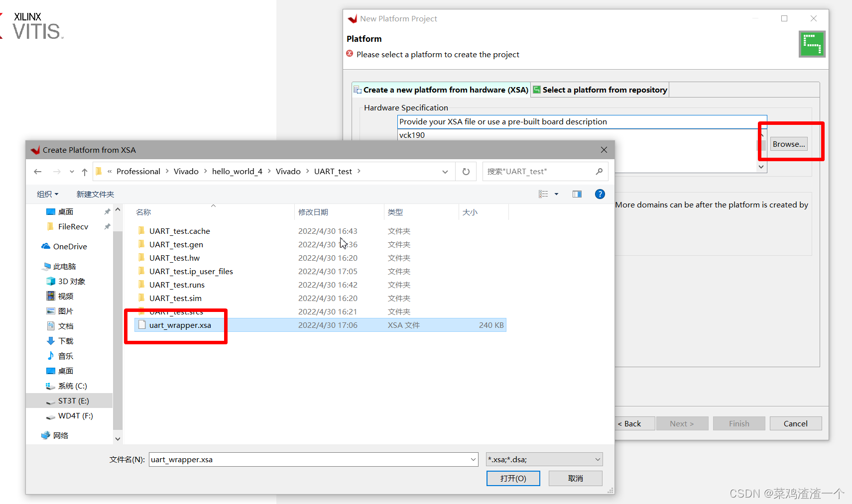Select the UART_test.runs folder

[x=320, y=285]
